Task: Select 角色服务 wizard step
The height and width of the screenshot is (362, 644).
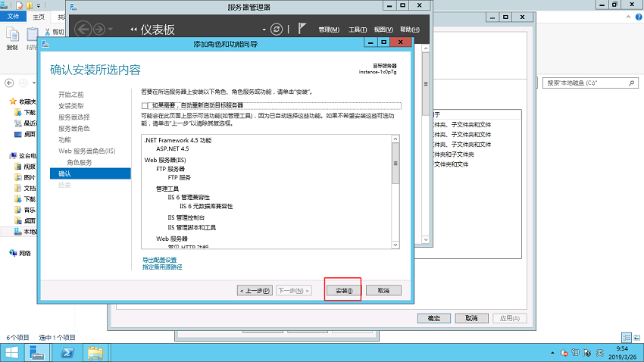Action: point(80,163)
